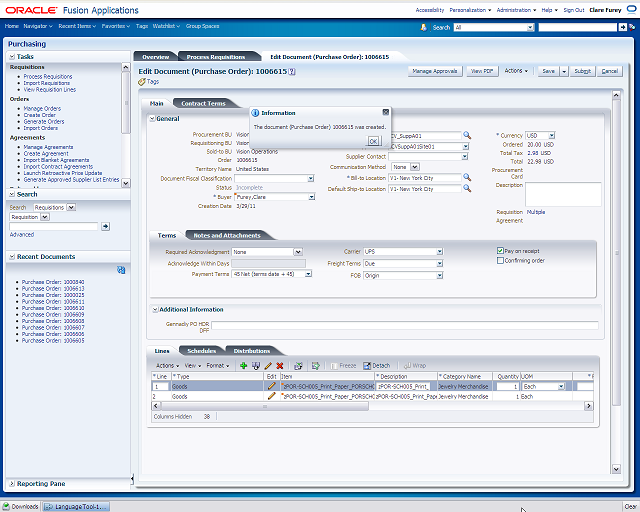Open the Communication Method dropdown

(x=415, y=167)
